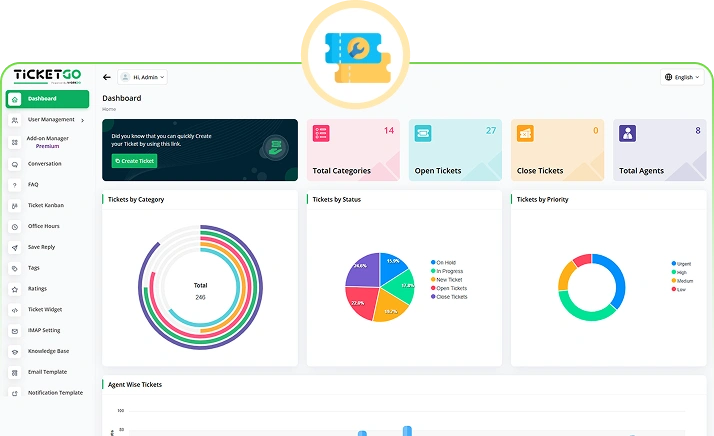Click the back arrow icon in header
Image resolution: width=714 pixels, height=436 pixels.
(x=107, y=77)
